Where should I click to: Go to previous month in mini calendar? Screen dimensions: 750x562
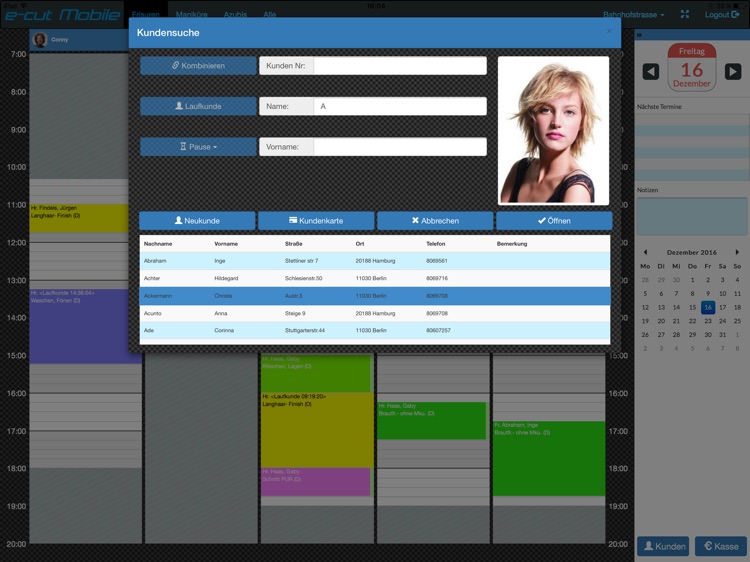(645, 252)
